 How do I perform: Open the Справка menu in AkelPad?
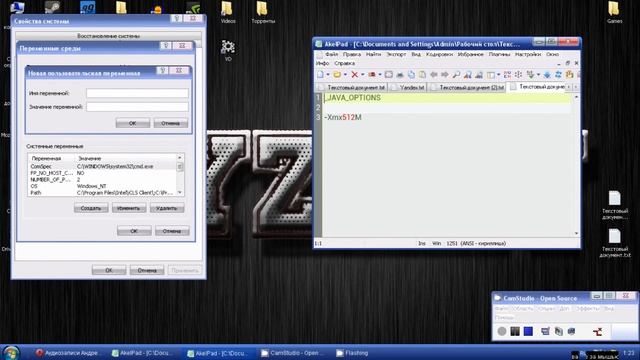click(344, 63)
